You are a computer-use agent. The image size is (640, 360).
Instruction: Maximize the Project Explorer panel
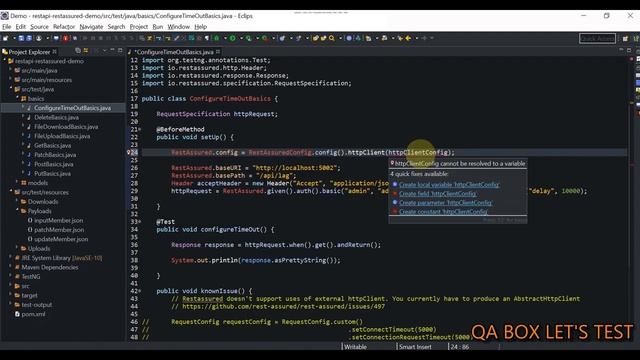tap(120, 51)
